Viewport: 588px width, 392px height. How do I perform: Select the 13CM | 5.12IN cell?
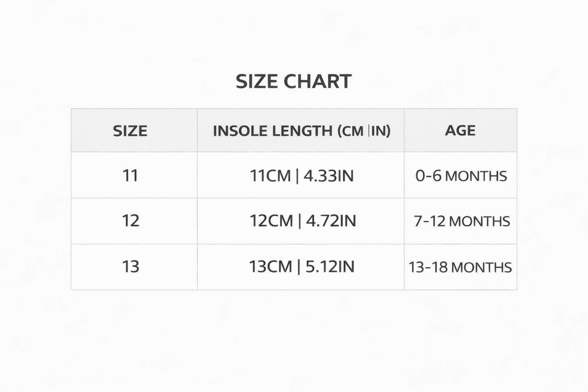[x=302, y=267]
